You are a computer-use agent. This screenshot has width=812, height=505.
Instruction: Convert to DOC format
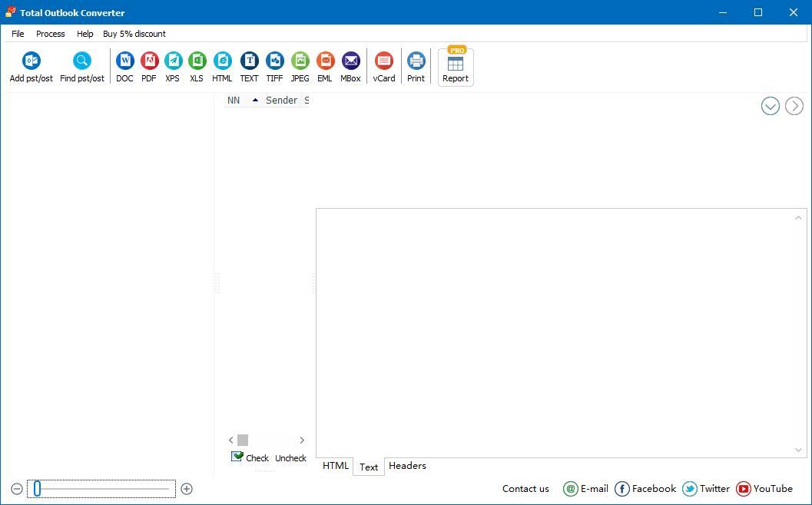(124, 61)
